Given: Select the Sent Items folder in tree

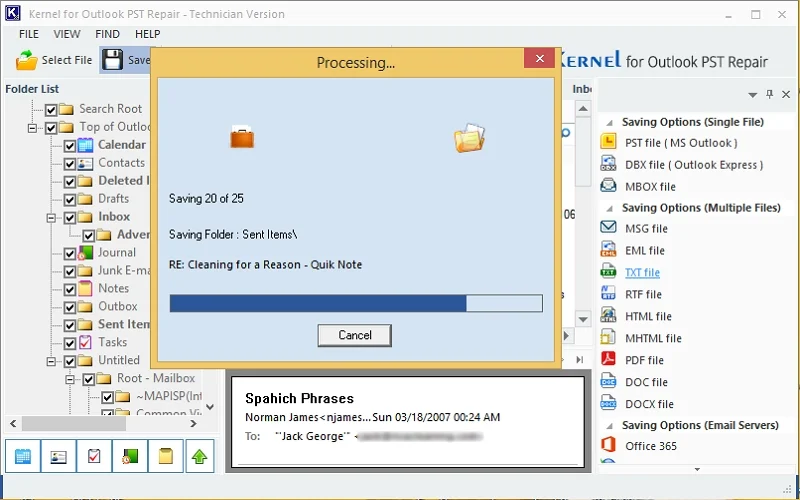Looking at the screenshot, I should pyautogui.click(x=123, y=324).
